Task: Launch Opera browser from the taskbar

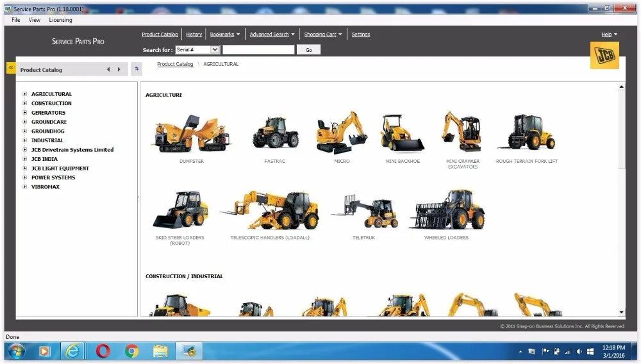Action: coord(103,351)
